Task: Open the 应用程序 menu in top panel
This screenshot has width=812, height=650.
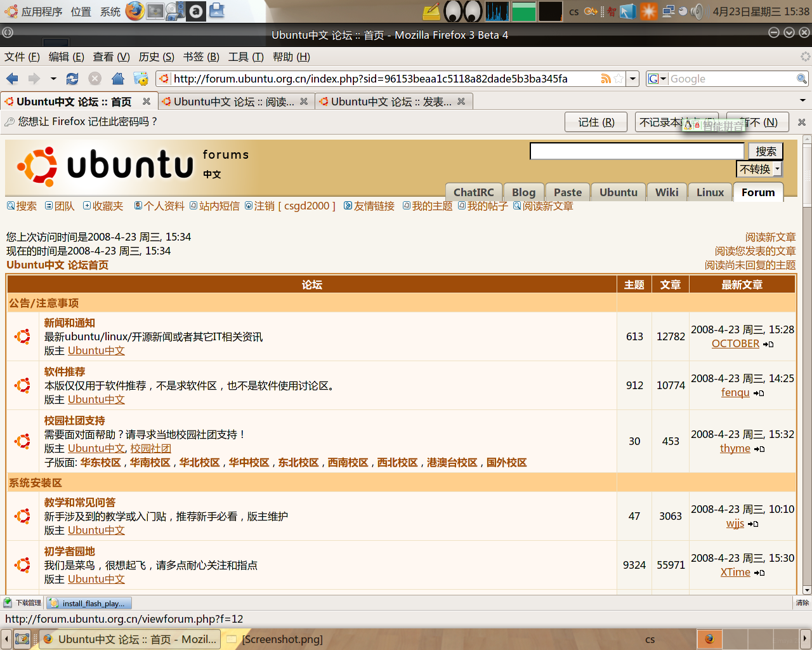Action: click(x=34, y=11)
